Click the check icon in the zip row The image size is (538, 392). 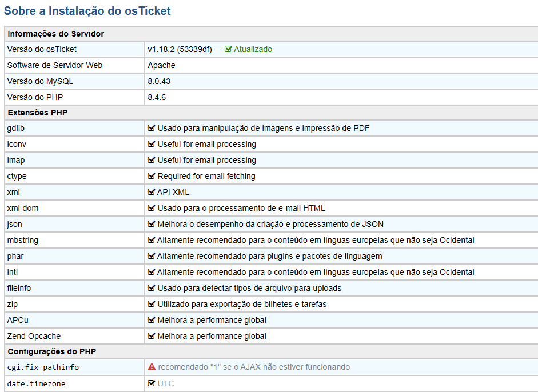pyautogui.click(x=152, y=304)
